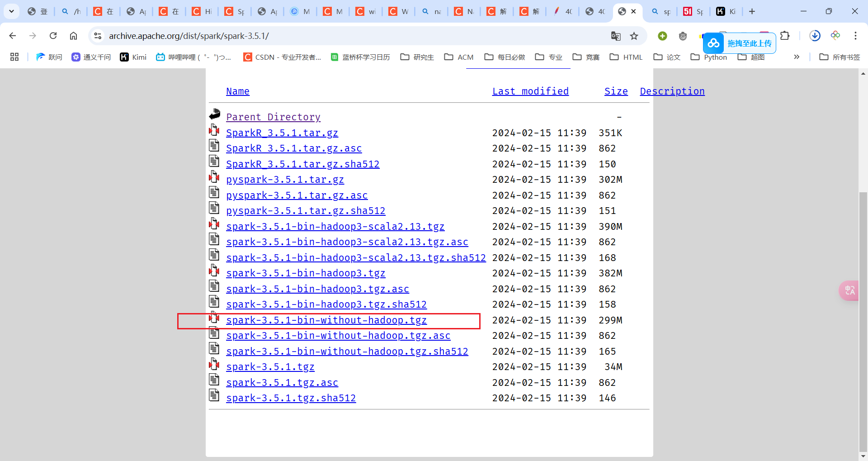The image size is (868, 461).
Task: Download spark-3.5.1-bin-without-hadoop.tgz
Action: click(326, 320)
